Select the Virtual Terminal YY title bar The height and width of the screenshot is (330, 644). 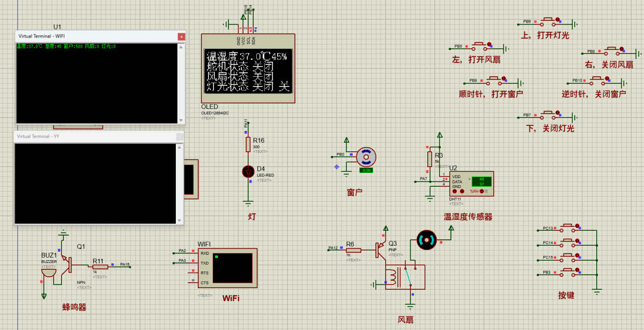[x=80, y=136]
